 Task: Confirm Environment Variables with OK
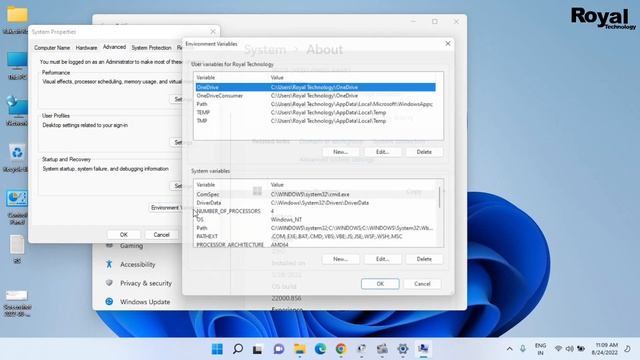pos(380,284)
